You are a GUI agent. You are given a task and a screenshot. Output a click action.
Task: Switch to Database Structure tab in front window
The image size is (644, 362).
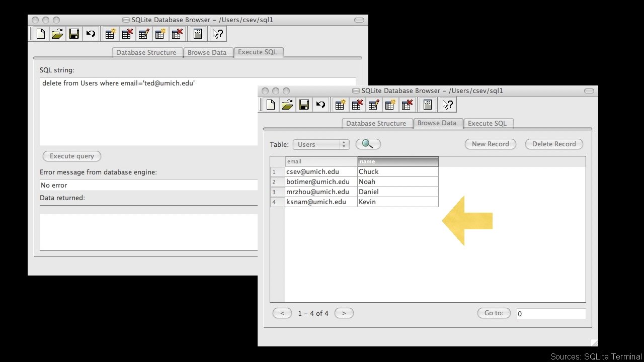pos(376,123)
